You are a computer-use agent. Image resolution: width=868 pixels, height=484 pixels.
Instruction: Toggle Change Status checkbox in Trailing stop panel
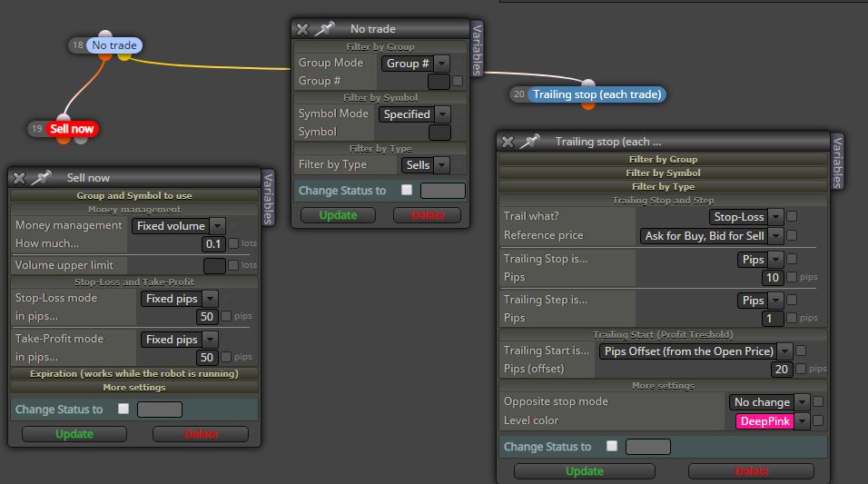(612, 446)
